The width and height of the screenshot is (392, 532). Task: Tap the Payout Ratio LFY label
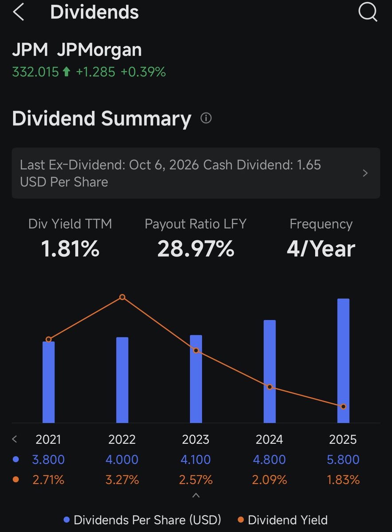tap(196, 224)
